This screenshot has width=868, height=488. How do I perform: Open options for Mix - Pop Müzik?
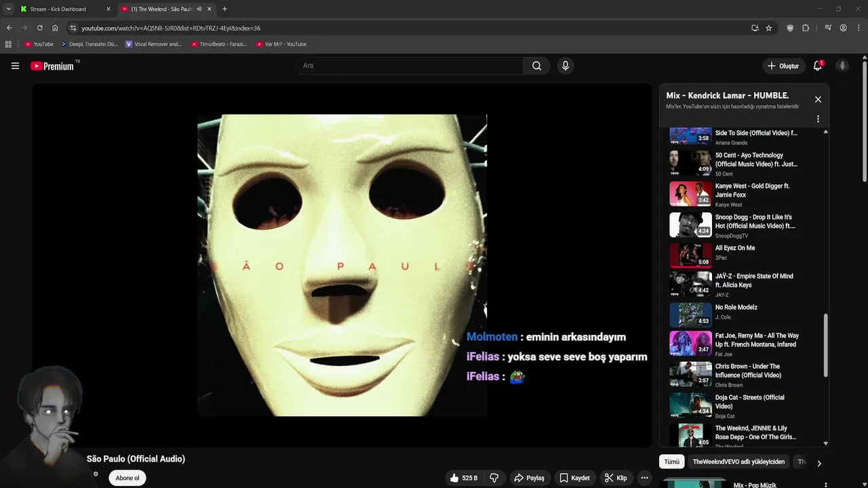(x=825, y=485)
